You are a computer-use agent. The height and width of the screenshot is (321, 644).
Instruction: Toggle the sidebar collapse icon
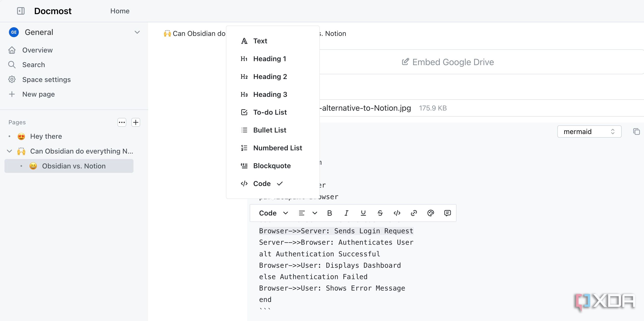click(x=21, y=11)
